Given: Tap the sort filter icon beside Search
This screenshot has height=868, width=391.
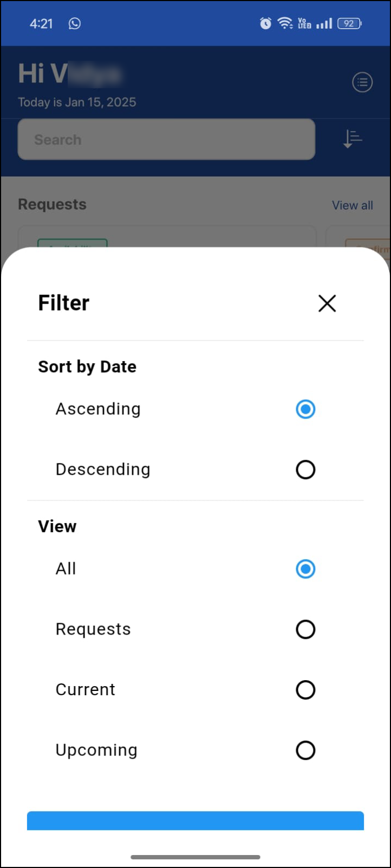Looking at the screenshot, I should point(353,139).
